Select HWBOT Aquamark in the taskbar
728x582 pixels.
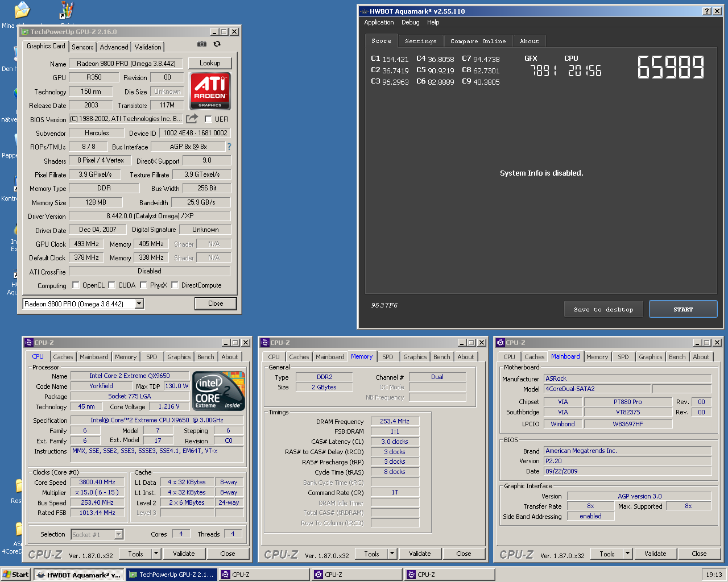(78, 575)
